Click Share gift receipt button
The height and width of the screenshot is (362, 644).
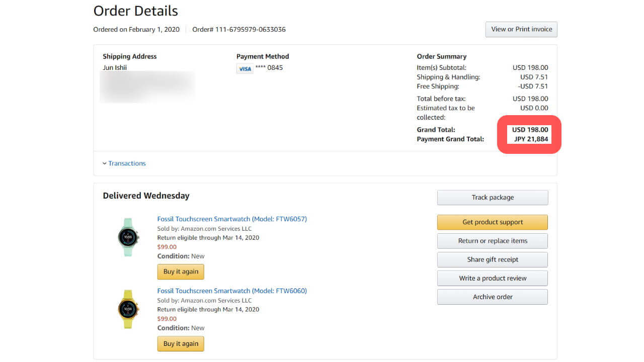click(x=492, y=259)
